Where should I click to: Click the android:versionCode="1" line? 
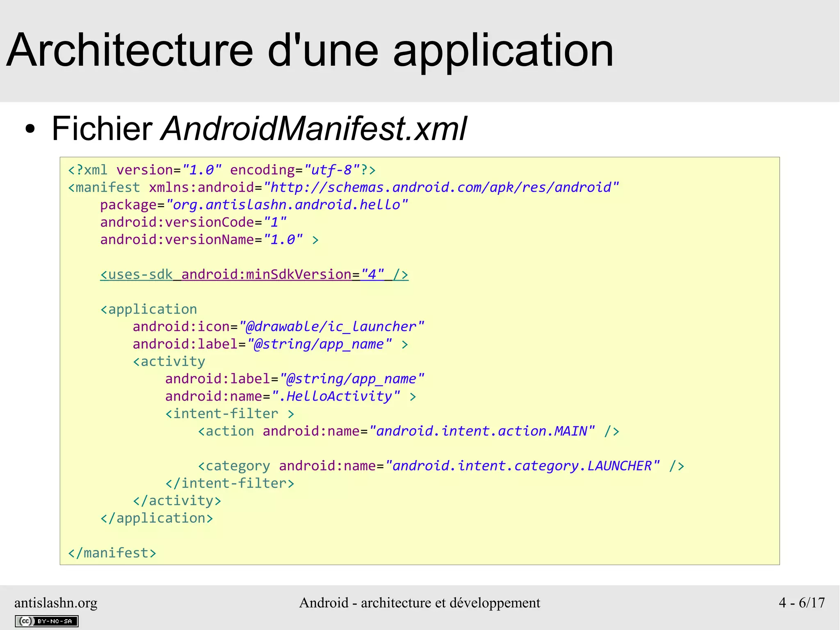[194, 222]
